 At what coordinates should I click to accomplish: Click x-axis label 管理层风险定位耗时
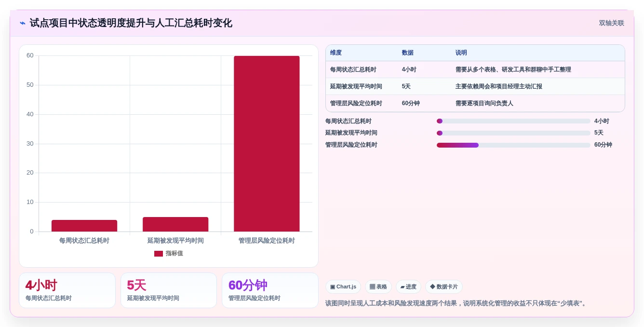click(267, 241)
